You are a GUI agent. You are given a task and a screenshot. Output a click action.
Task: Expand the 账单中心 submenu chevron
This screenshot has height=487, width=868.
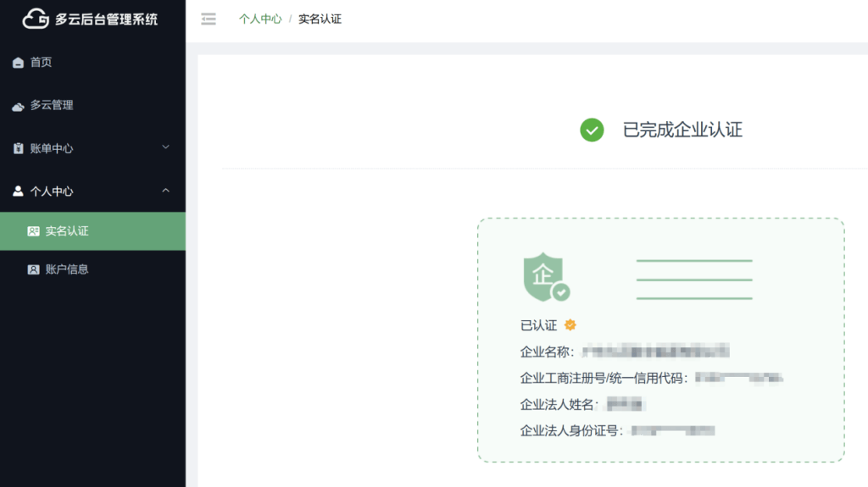point(166,147)
